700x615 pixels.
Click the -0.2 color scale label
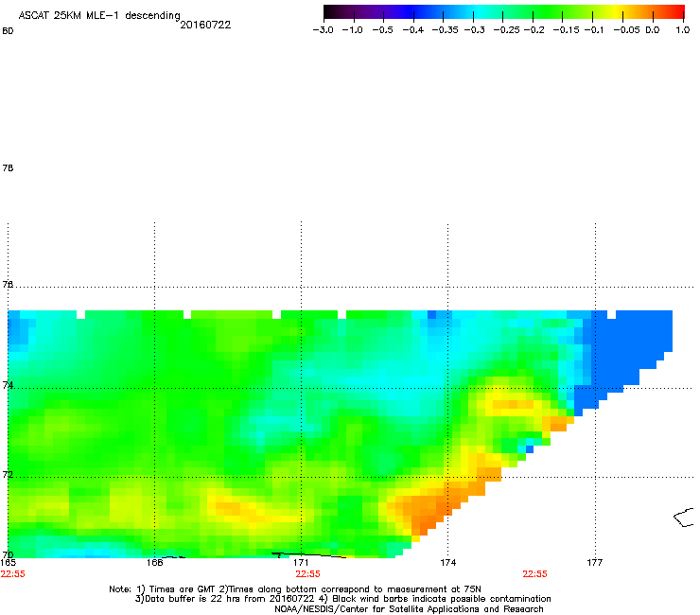(x=534, y=30)
